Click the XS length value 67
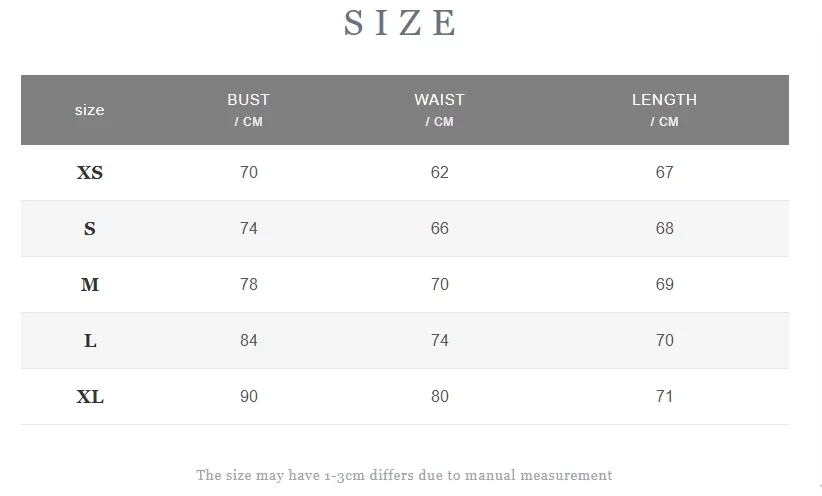 tap(665, 172)
